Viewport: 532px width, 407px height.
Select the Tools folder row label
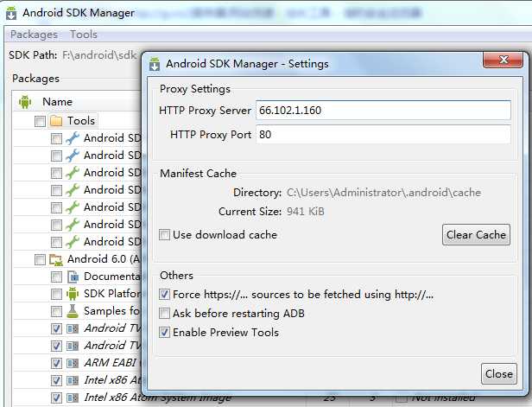pyautogui.click(x=81, y=120)
